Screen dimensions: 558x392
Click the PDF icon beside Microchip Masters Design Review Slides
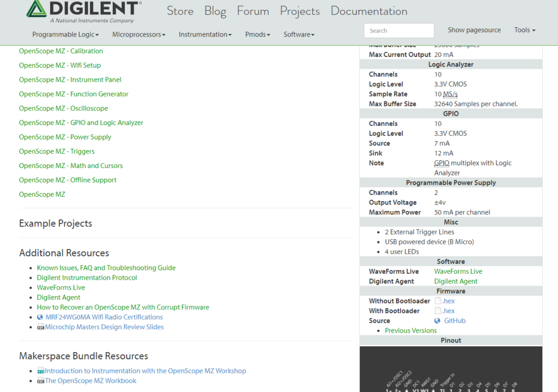(x=40, y=327)
